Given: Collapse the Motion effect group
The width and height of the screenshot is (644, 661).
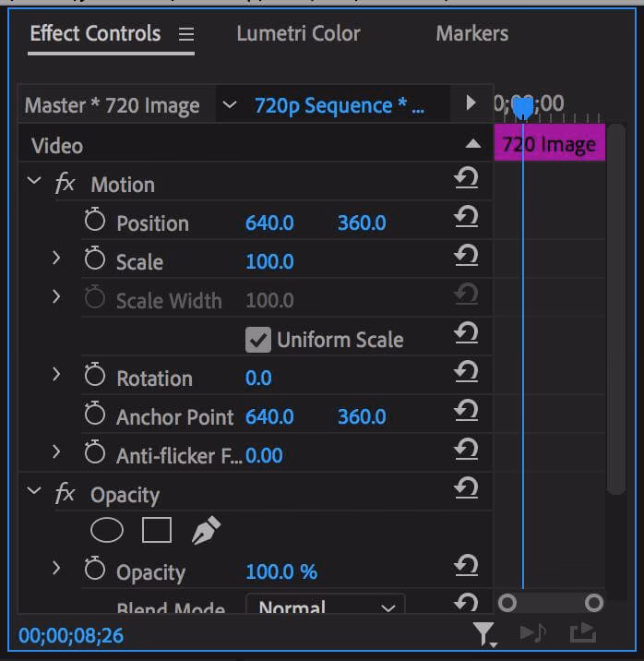Looking at the screenshot, I should (x=35, y=183).
